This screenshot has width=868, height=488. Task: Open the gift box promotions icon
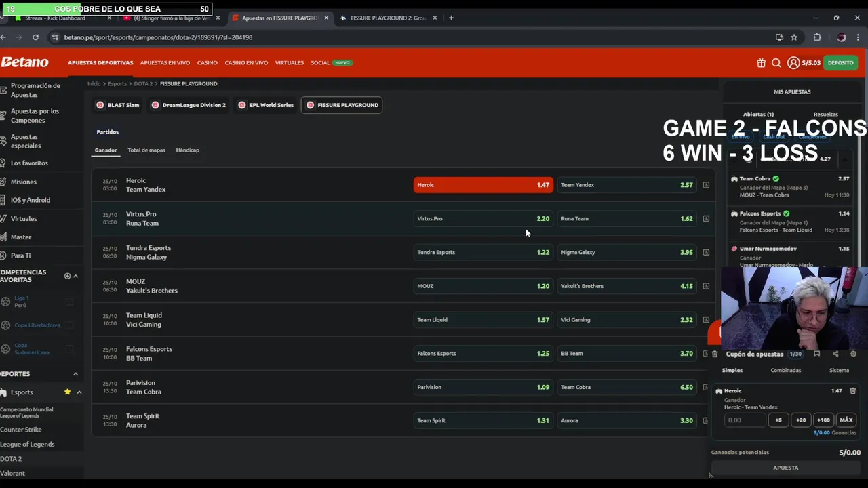tap(761, 63)
